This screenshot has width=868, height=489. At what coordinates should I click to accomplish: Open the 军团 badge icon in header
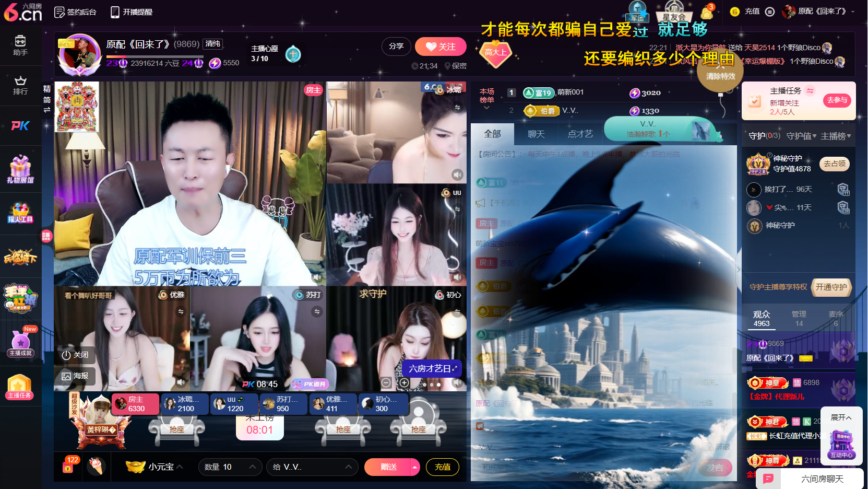coord(637,11)
